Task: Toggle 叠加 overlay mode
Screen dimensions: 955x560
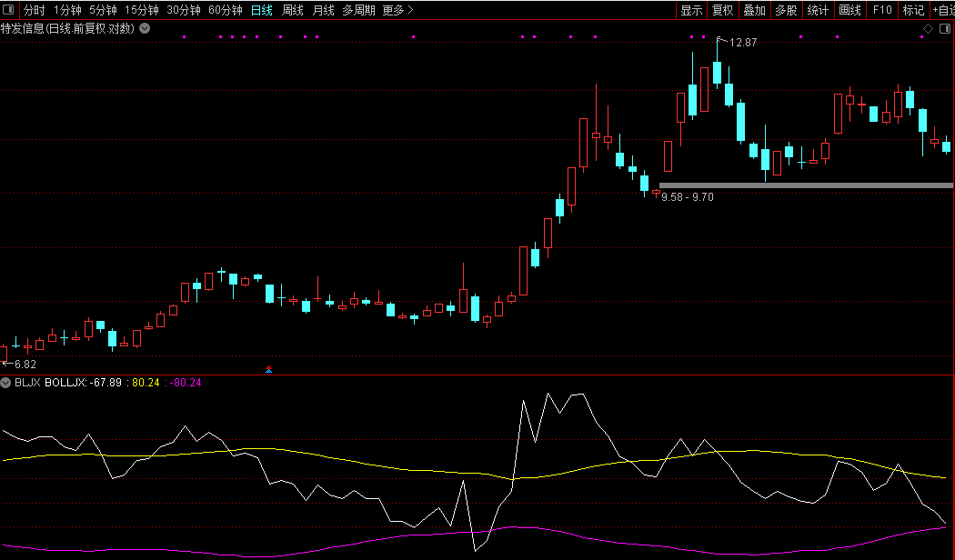Action: (754, 10)
